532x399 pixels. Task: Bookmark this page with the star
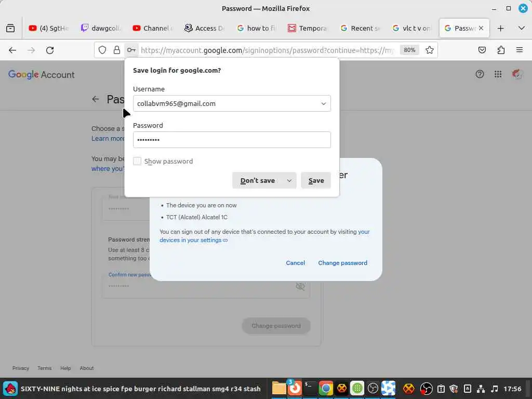coord(430,50)
